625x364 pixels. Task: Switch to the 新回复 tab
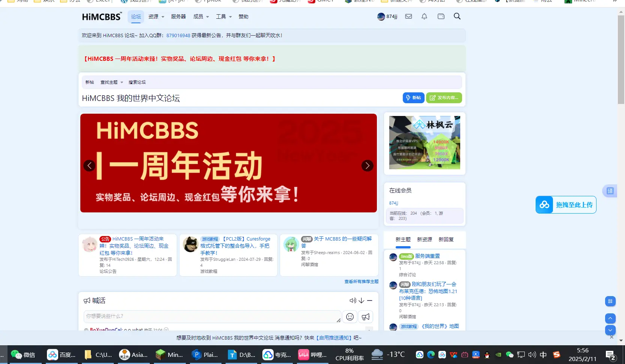pyautogui.click(x=446, y=239)
